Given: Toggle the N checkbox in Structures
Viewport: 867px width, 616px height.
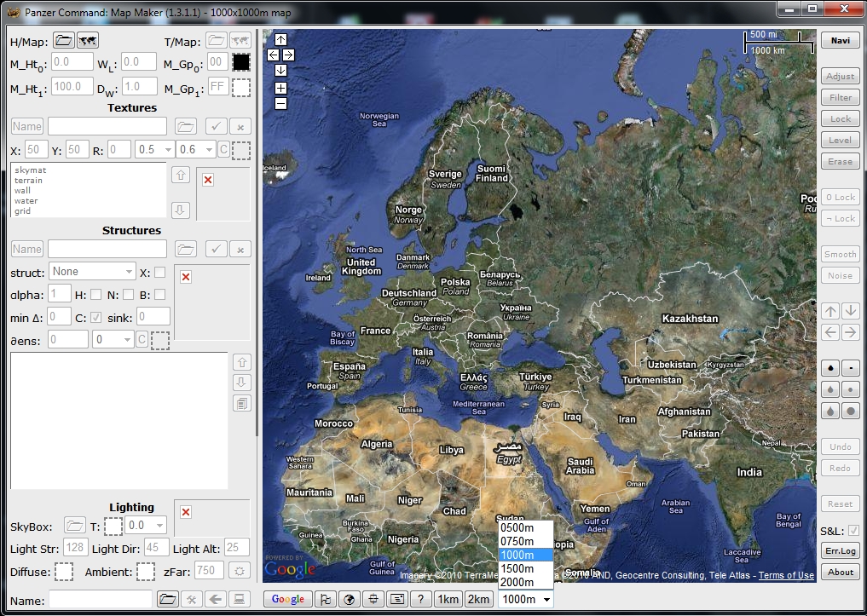Looking at the screenshot, I should click(128, 295).
